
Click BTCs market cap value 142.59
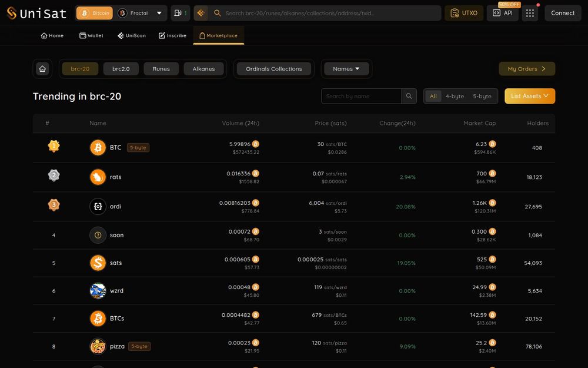coord(479,315)
